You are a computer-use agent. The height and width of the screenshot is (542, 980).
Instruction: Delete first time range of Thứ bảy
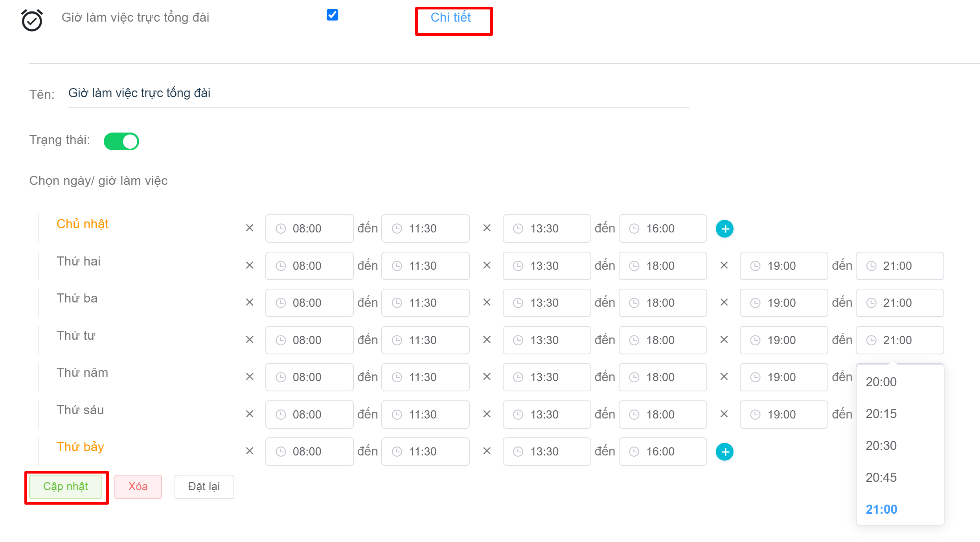pos(250,451)
